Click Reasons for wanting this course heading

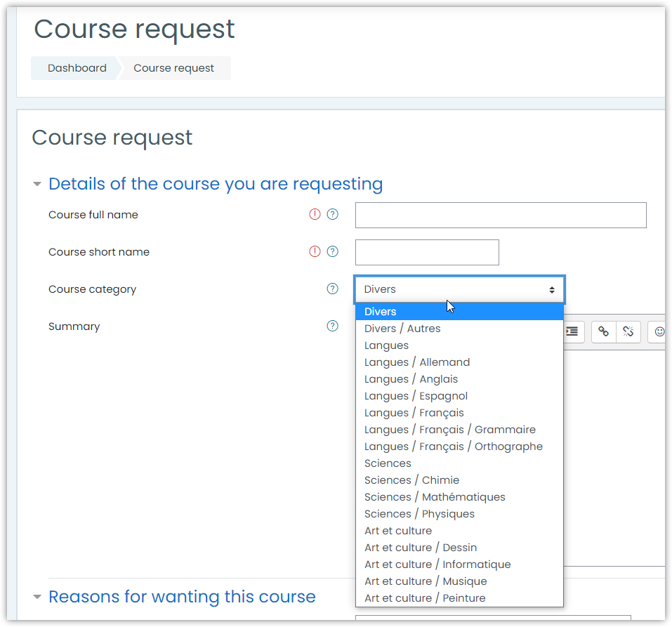(182, 597)
